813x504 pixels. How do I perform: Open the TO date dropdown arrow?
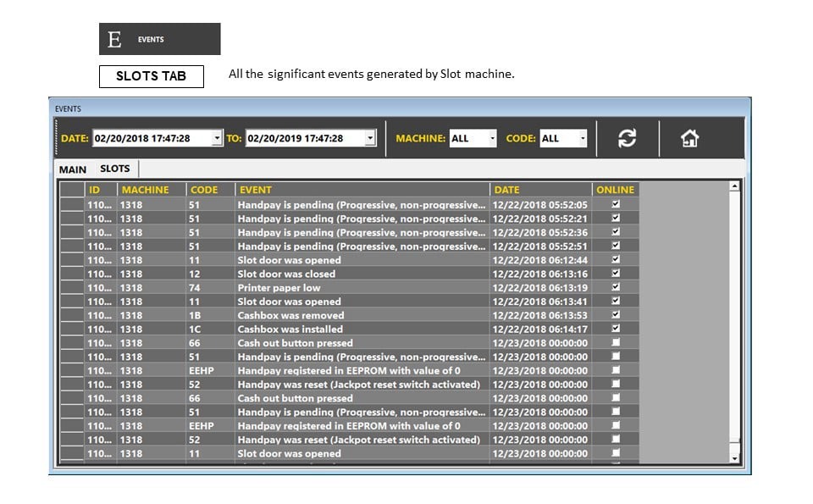tap(370, 138)
